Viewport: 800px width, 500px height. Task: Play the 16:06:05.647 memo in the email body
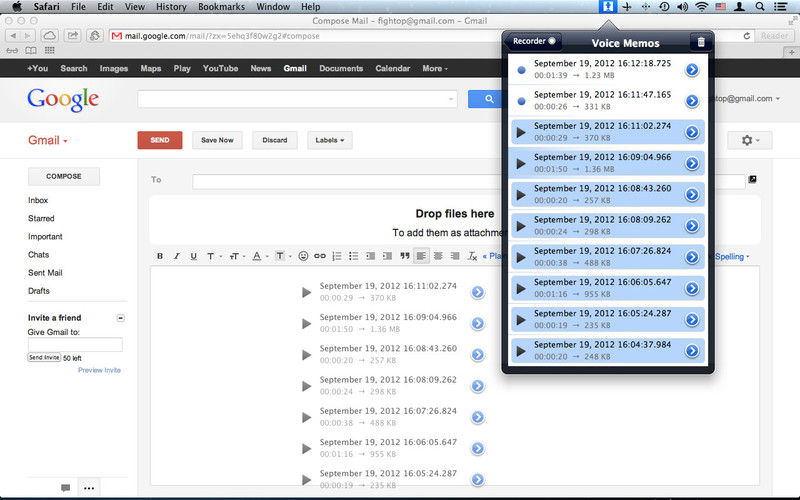(x=306, y=448)
